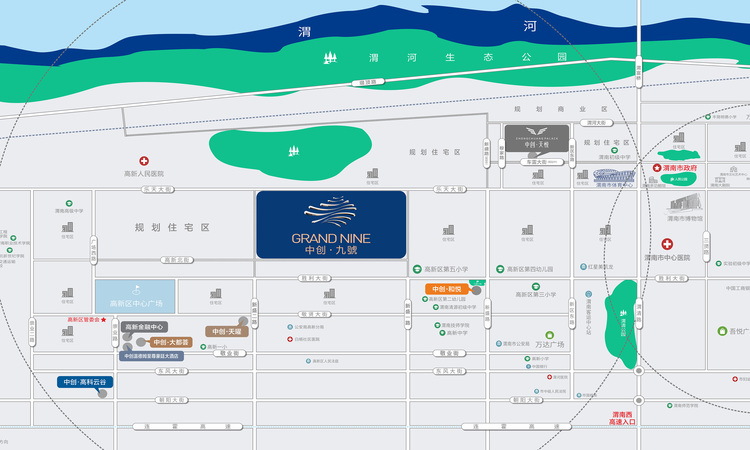Click the 规划商业区 zone label
Image resolution: width=750 pixels, height=450 pixels.
pyautogui.click(x=561, y=109)
